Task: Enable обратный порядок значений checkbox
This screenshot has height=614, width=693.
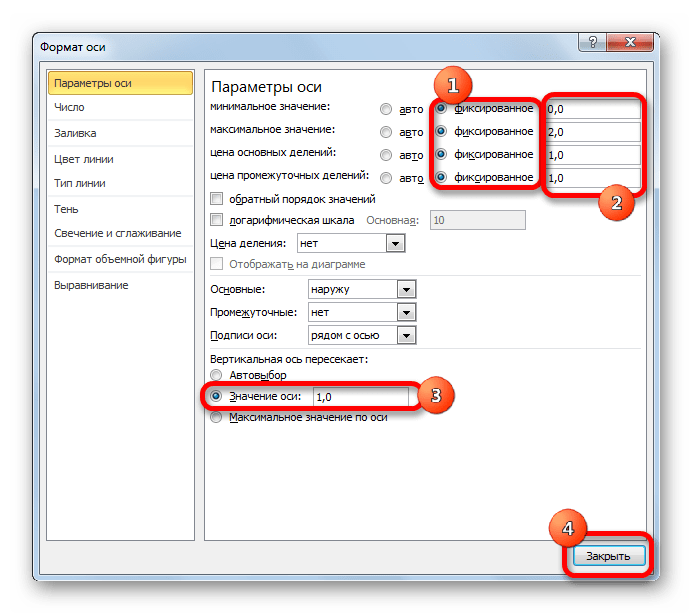Action: point(217,199)
